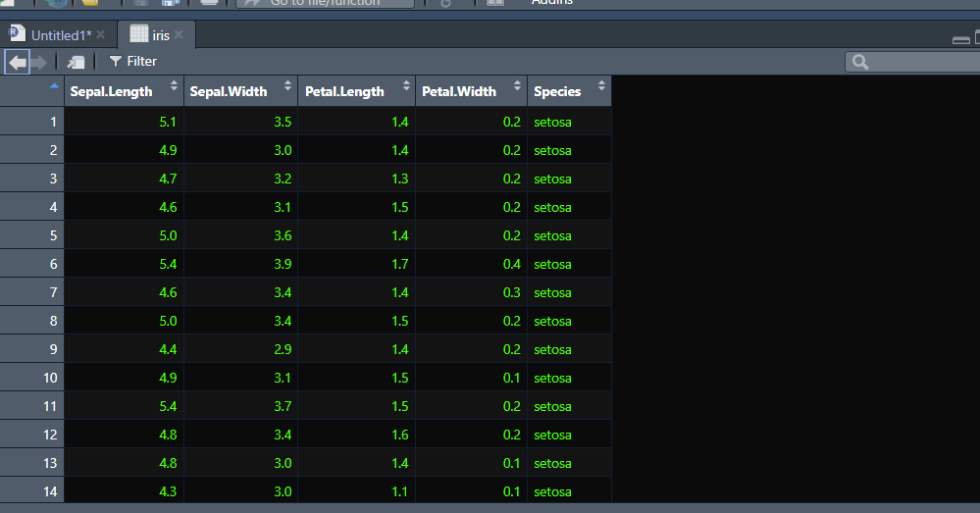
Task: Sort by Petal.Length column arrows
Action: (x=406, y=86)
